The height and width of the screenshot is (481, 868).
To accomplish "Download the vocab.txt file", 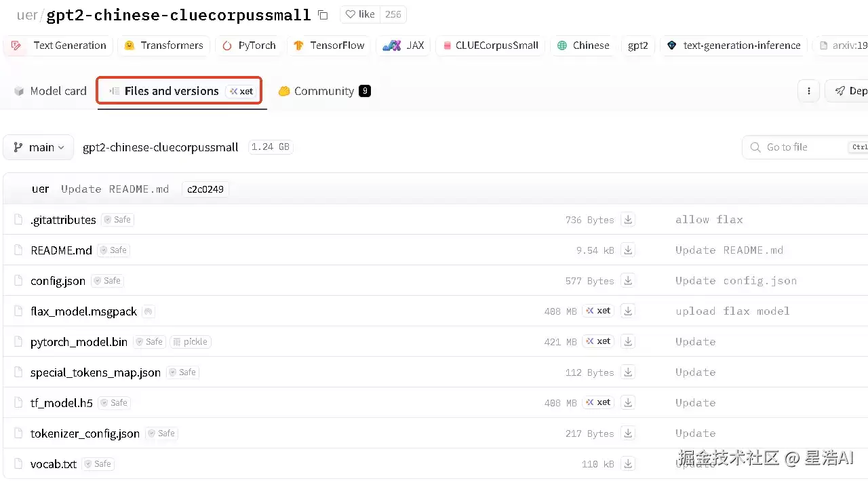I will point(629,464).
